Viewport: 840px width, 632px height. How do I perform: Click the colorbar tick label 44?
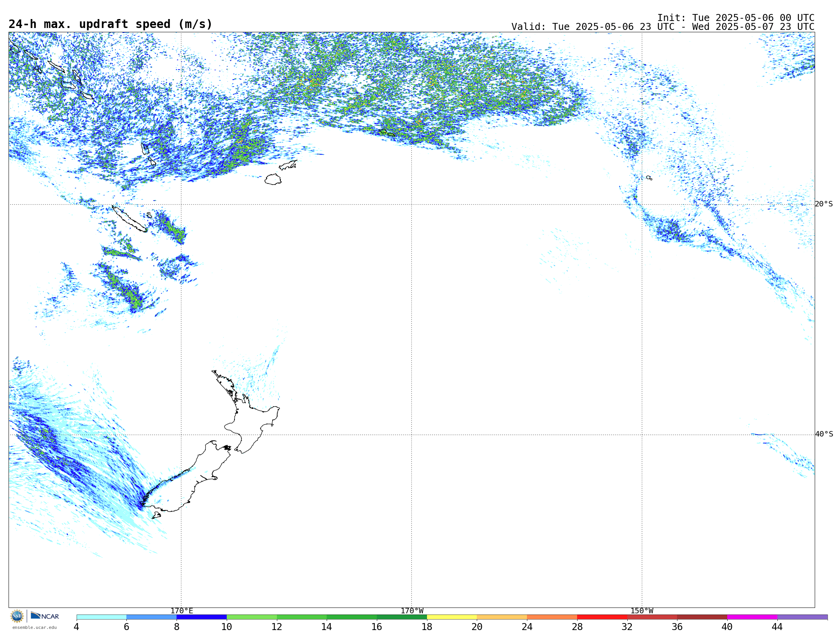point(777,627)
